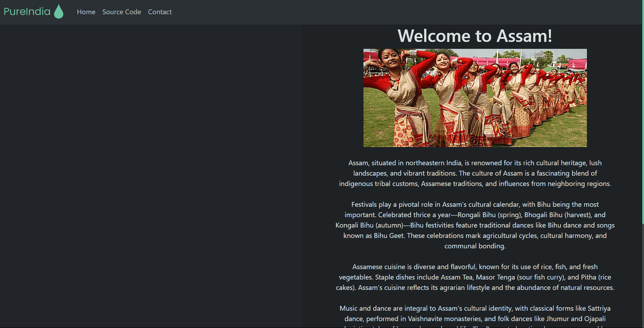Click the paragraph starting 'Music and dance are integral'

[474, 313]
